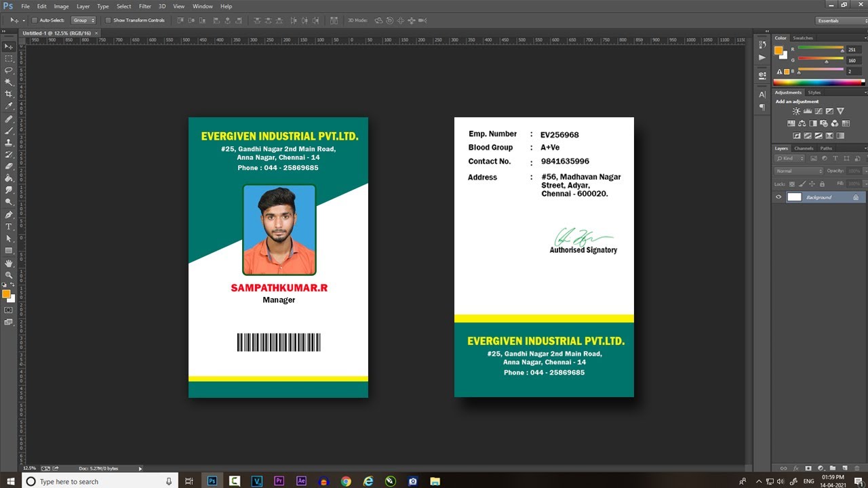This screenshot has width=868, height=488.
Task: Switch to the Channels tab
Action: [804, 148]
